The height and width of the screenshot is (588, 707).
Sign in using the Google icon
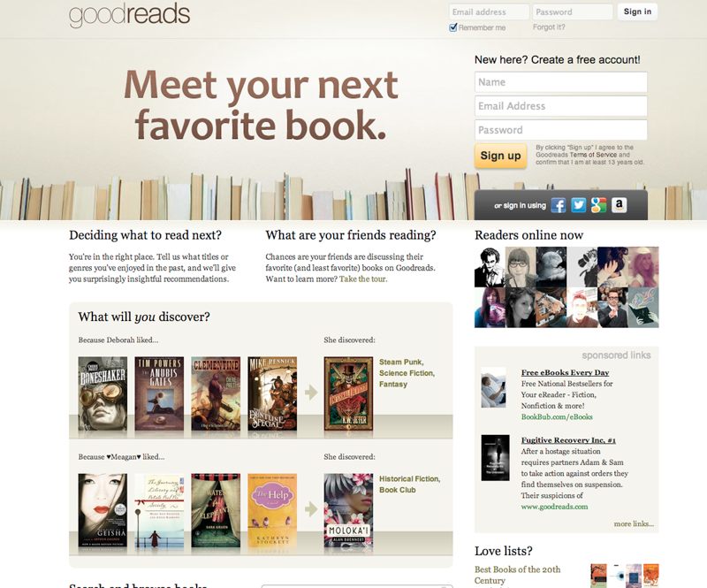coord(599,205)
